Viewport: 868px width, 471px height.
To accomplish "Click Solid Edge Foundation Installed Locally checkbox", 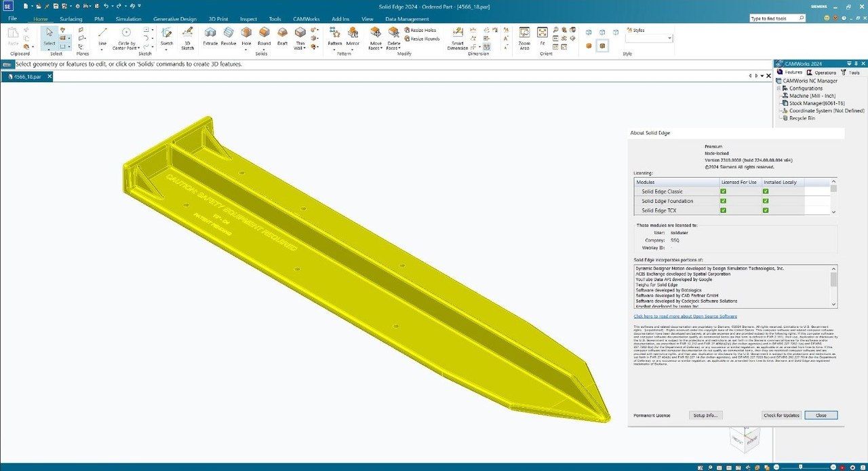I will 766,201.
